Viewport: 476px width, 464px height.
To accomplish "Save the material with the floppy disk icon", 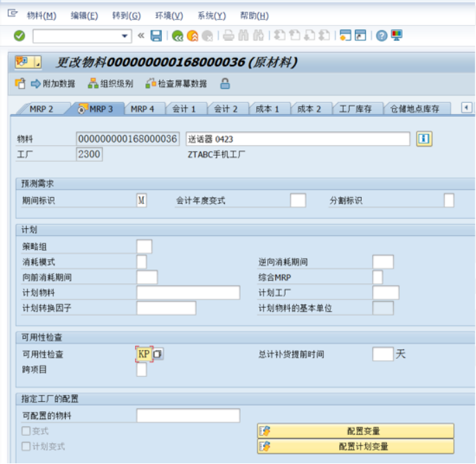I will pos(156,36).
